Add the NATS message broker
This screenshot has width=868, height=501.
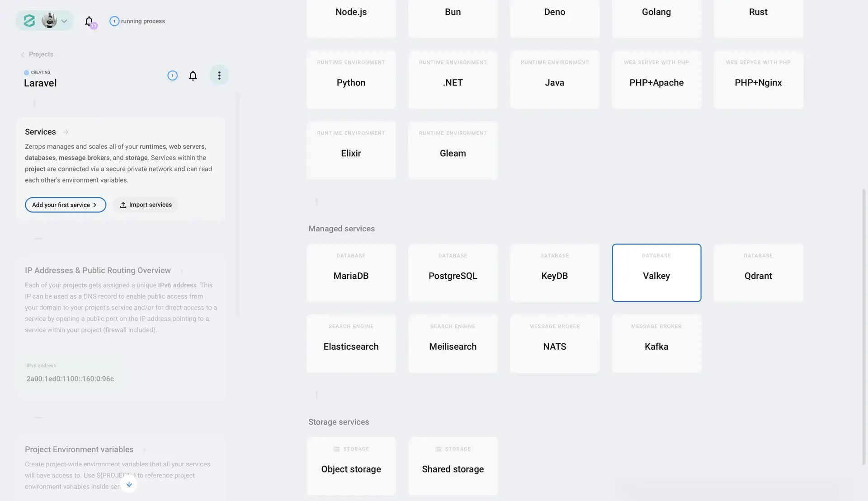555,343
